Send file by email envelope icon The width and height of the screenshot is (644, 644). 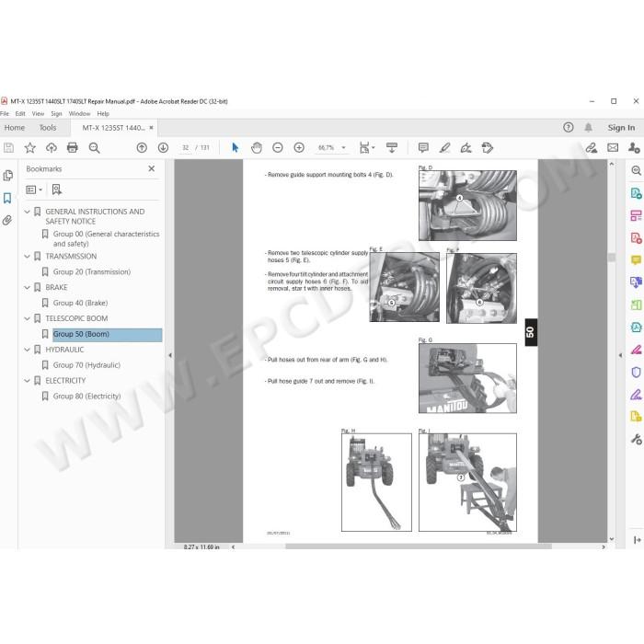click(613, 147)
